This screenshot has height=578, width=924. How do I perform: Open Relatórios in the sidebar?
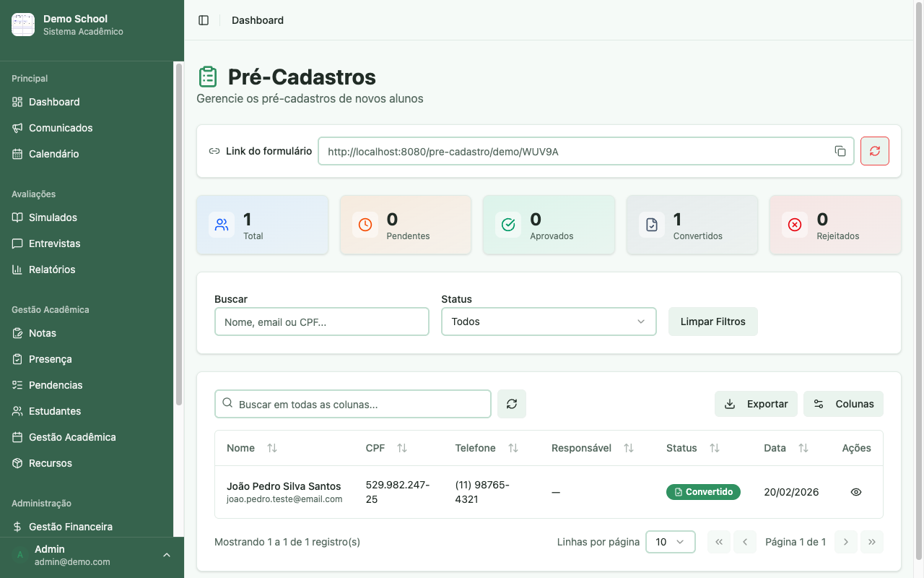coord(87,269)
